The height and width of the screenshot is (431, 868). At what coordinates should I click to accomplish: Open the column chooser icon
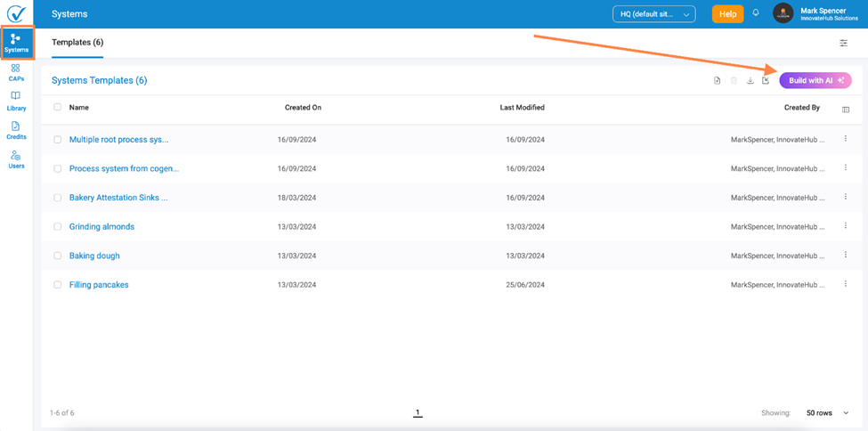tap(846, 110)
